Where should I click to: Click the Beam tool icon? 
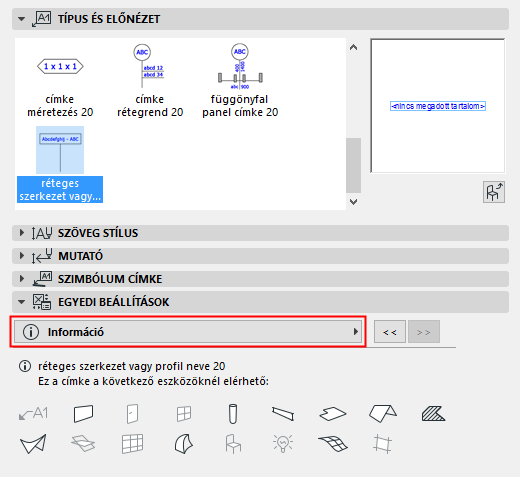(x=283, y=414)
